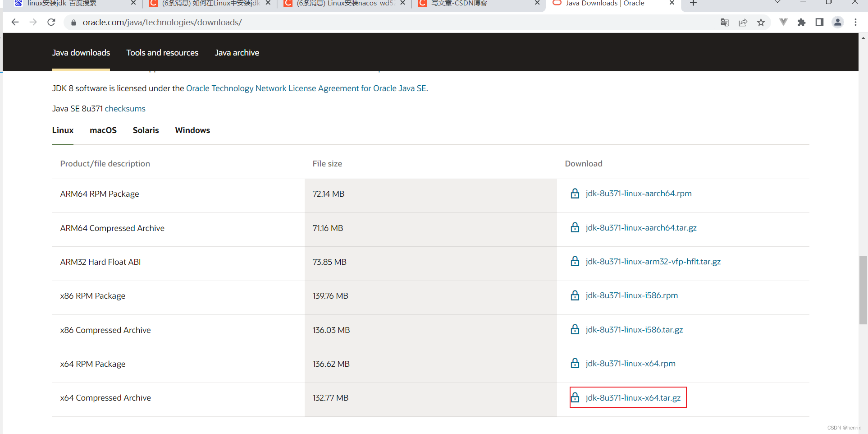868x434 pixels.
Task: Open Oracle Technology Network License Agreement link
Action: click(306, 88)
